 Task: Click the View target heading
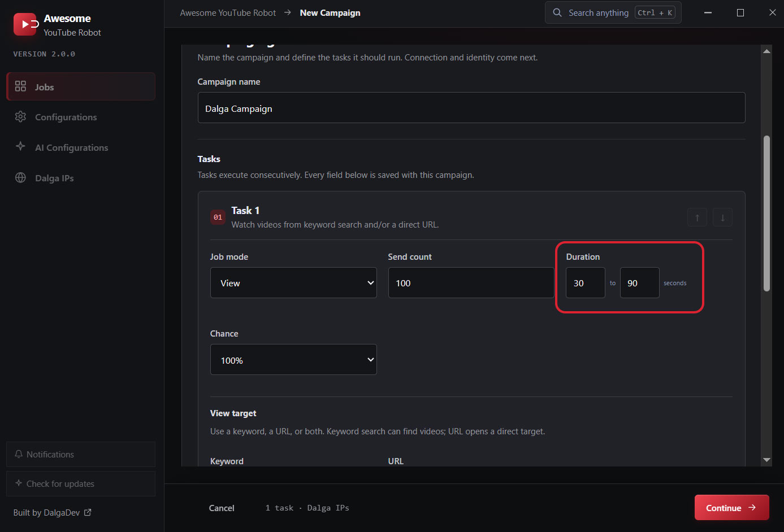pyautogui.click(x=233, y=413)
